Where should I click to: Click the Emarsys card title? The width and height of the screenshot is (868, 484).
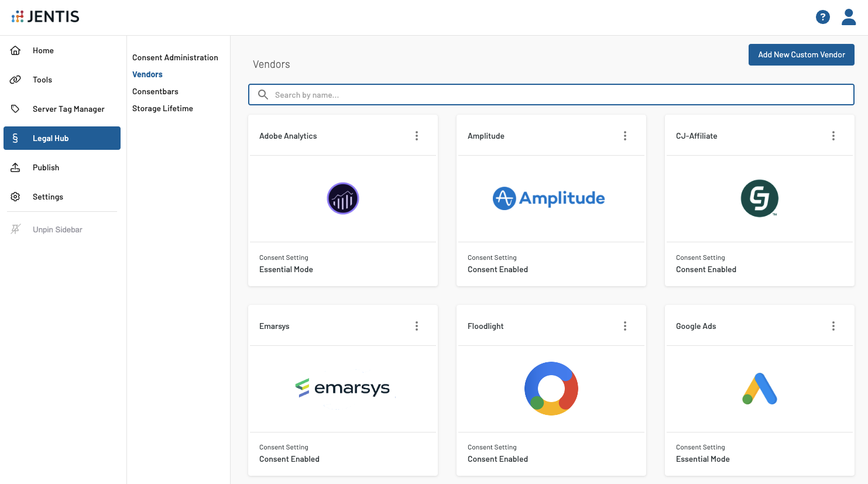point(275,326)
